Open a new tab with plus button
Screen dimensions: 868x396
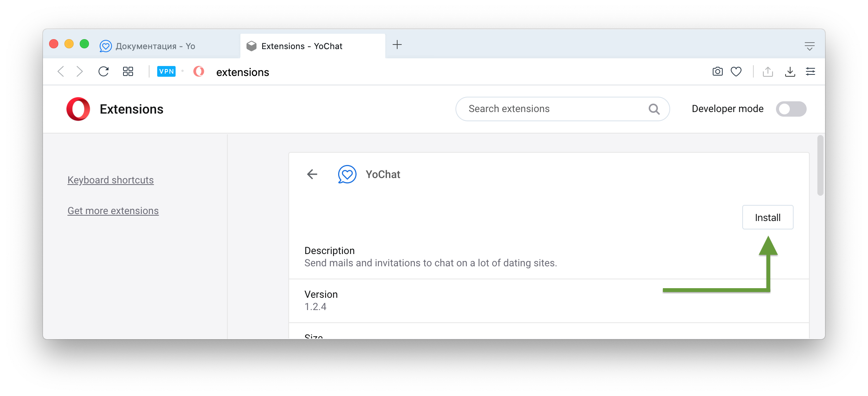coord(397,45)
